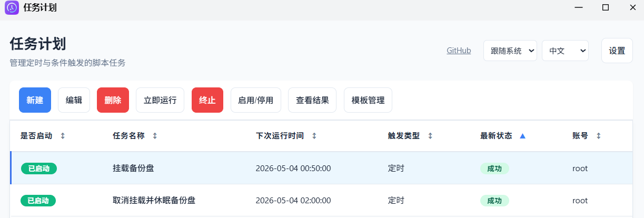Select the 取消挂载并休眠备份盘 task row
The image size is (644, 218).
coord(154,201)
